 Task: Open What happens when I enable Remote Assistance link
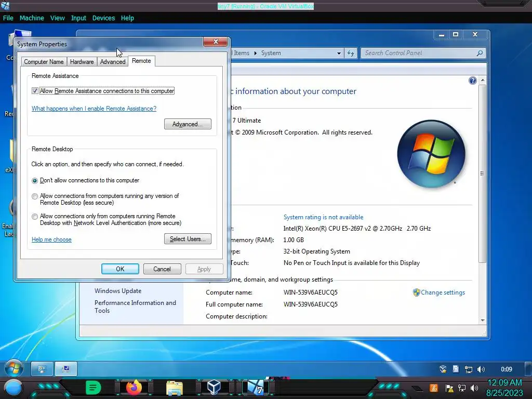click(x=94, y=109)
